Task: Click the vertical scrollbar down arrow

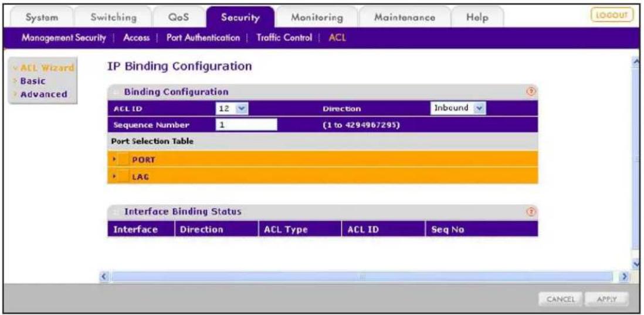Action: (x=637, y=263)
